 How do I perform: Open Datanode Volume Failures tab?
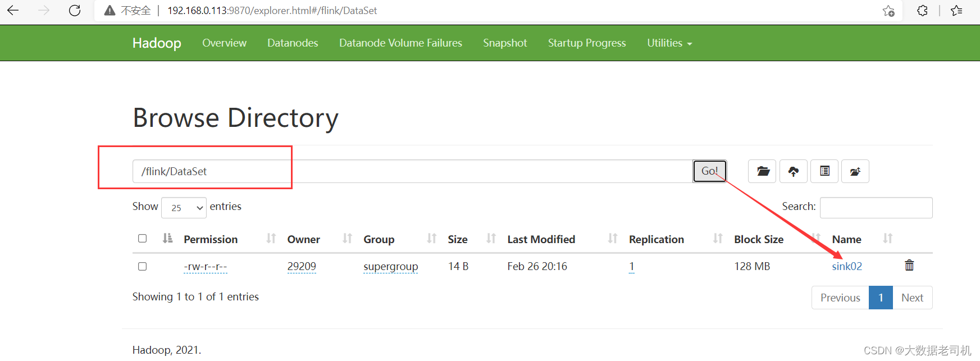[400, 43]
